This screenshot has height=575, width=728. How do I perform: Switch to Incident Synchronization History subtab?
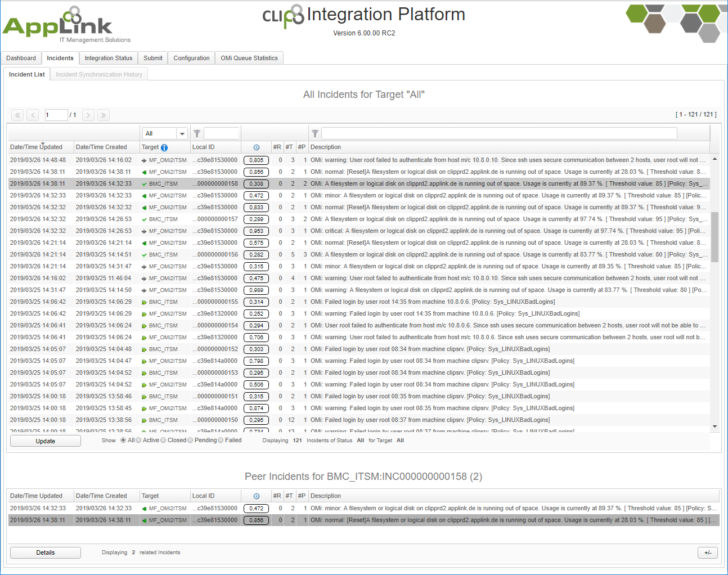tap(99, 74)
